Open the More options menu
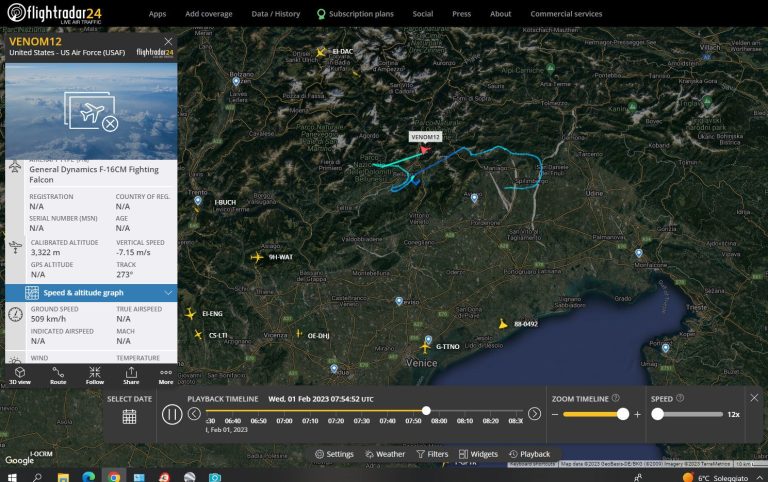768x482 pixels. click(x=166, y=374)
